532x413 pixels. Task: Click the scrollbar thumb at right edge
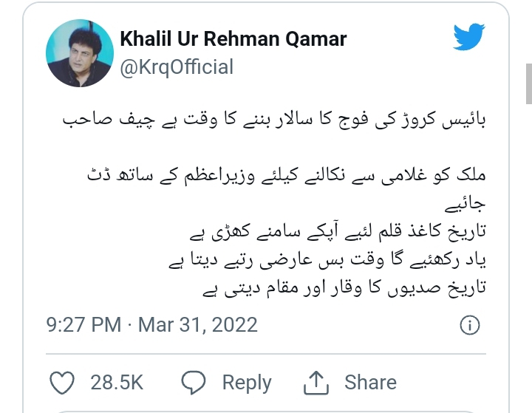(x=529, y=83)
